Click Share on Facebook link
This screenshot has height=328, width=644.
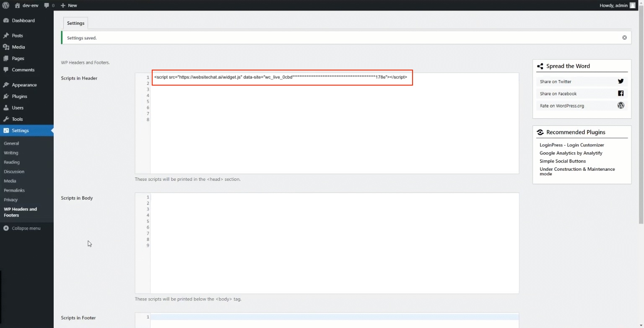click(x=558, y=94)
